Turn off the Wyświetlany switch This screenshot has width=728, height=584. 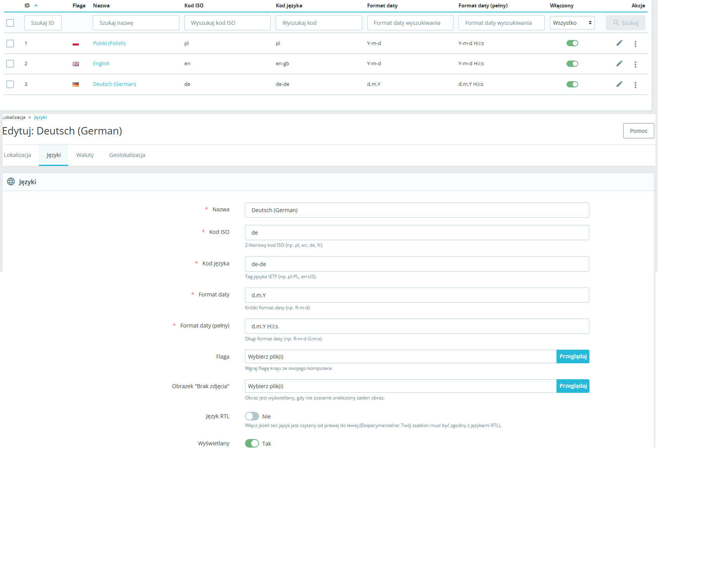point(252,443)
